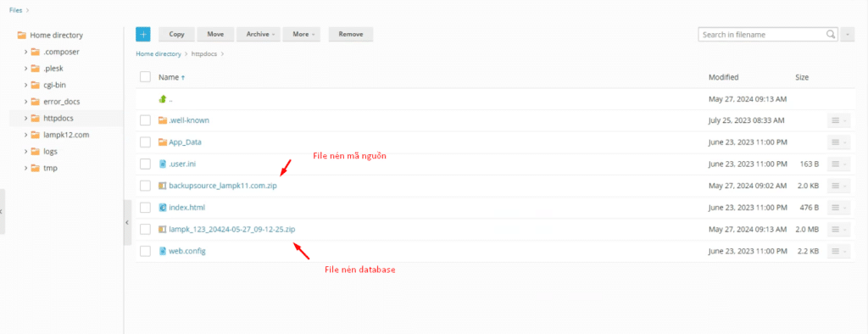Image resolution: width=868 pixels, height=334 pixels.
Task: Click the .user.ini file icon
Action: tap(162, 164)
